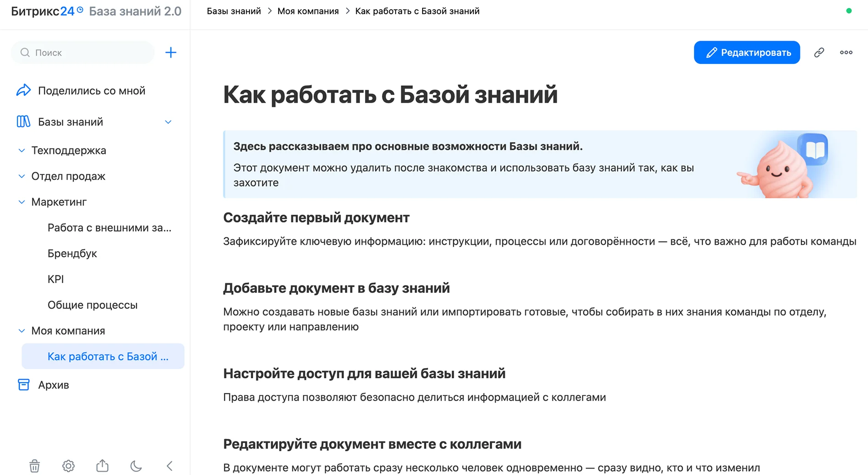
Task: Select Отдел продаж knowledge base
Action: (68, 176)
